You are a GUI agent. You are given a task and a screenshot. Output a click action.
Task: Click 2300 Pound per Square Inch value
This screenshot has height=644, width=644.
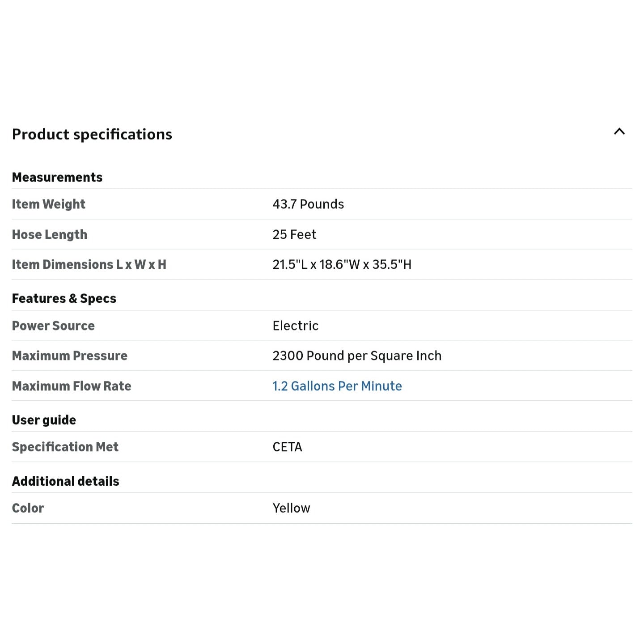click(x=357, y=356)
